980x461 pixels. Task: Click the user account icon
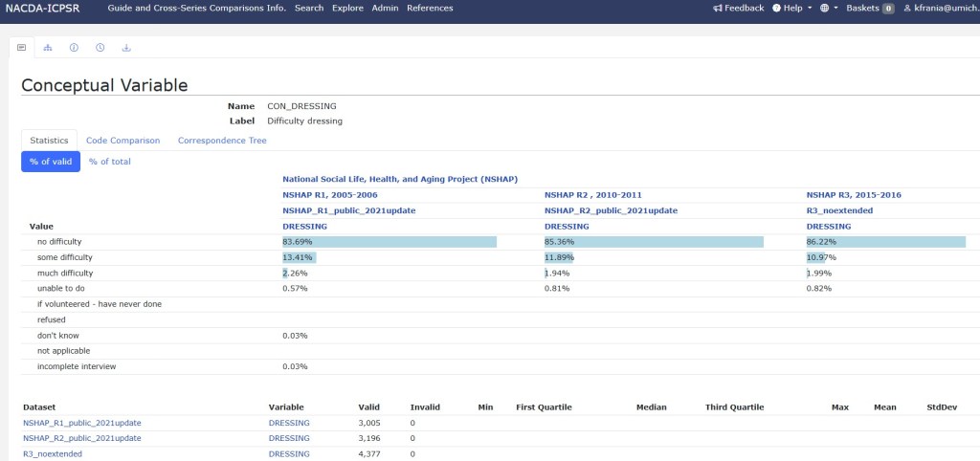coord(907,9)
